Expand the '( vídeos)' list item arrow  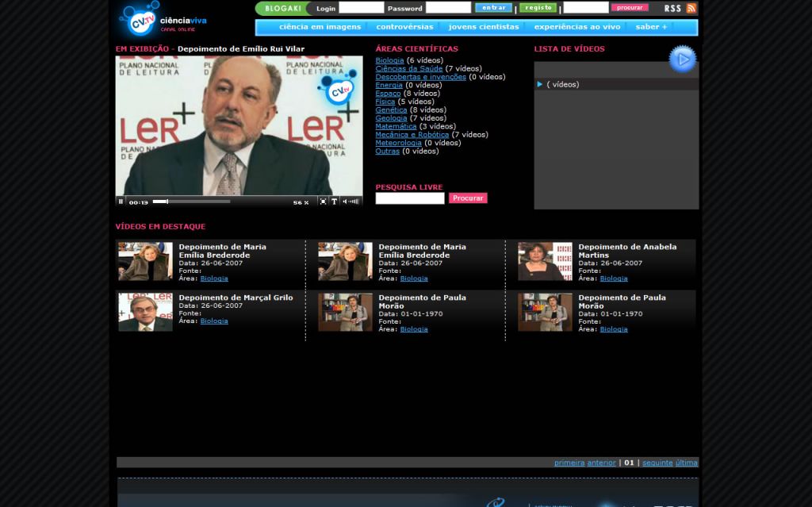tap(540, 84)
